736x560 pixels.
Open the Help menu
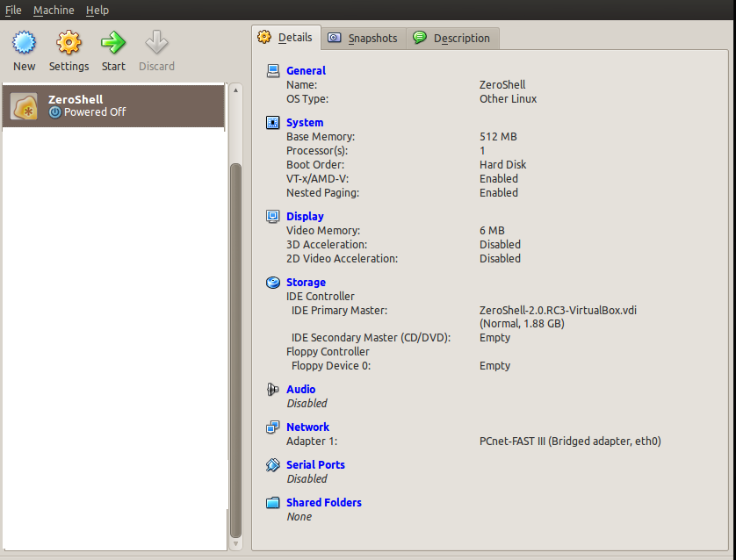pos(97,10)
